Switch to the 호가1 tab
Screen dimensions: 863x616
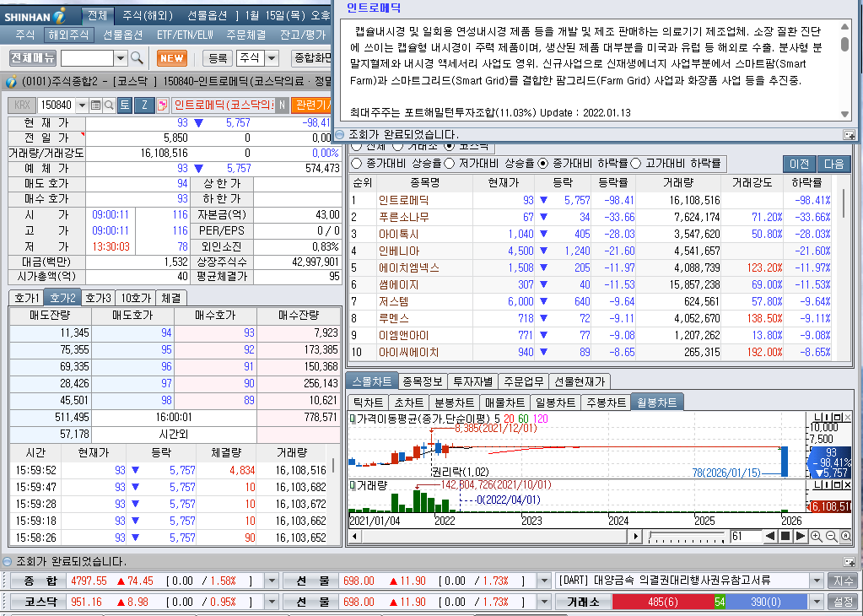click(26, 298)
